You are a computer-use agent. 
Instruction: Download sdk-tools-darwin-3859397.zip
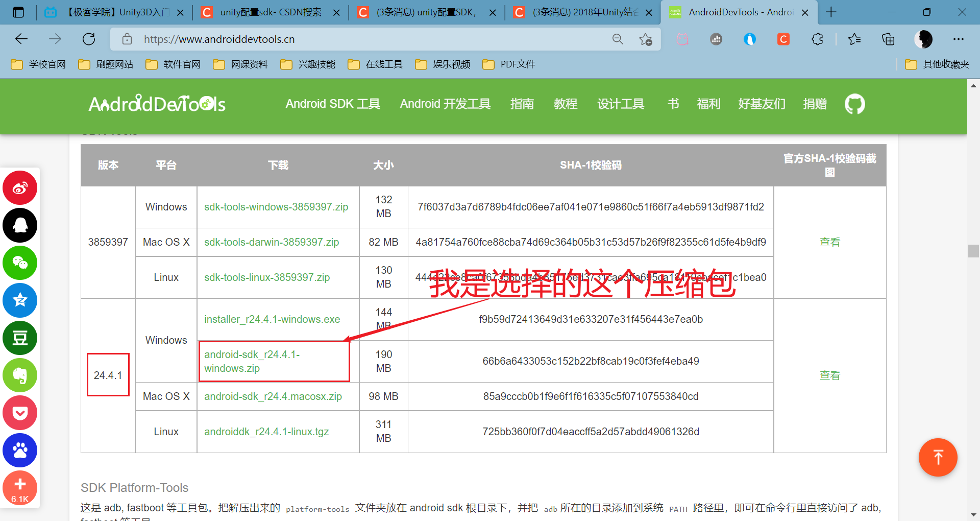[272, 242]
